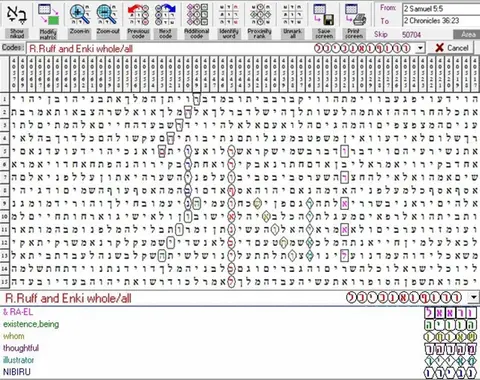Image resolution: width=480 pixels, height=380 pixels.
Task: Click the Hebrew letters for thoughtful entry
Action: pyautogui.click(x=450, y=349)
